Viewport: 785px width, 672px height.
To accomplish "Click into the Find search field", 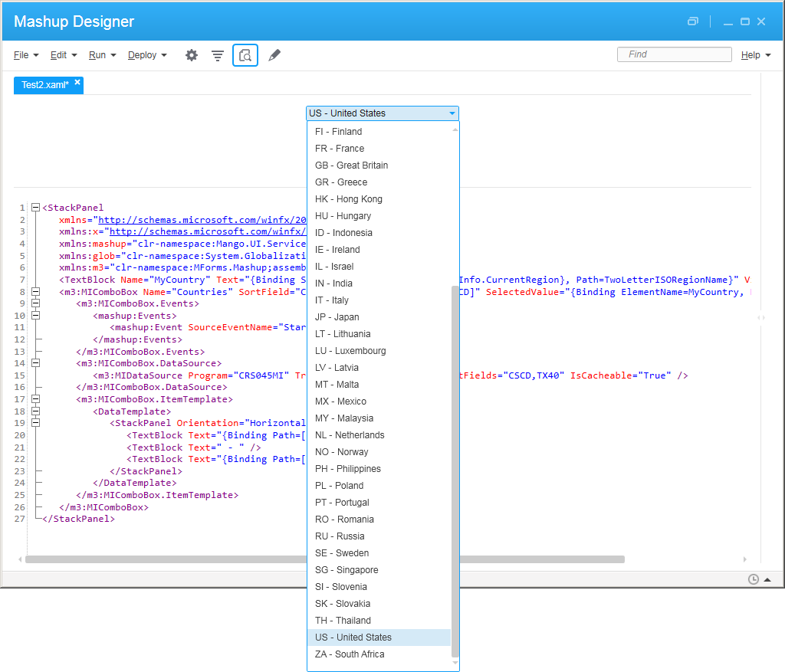I will click(675, 54).
